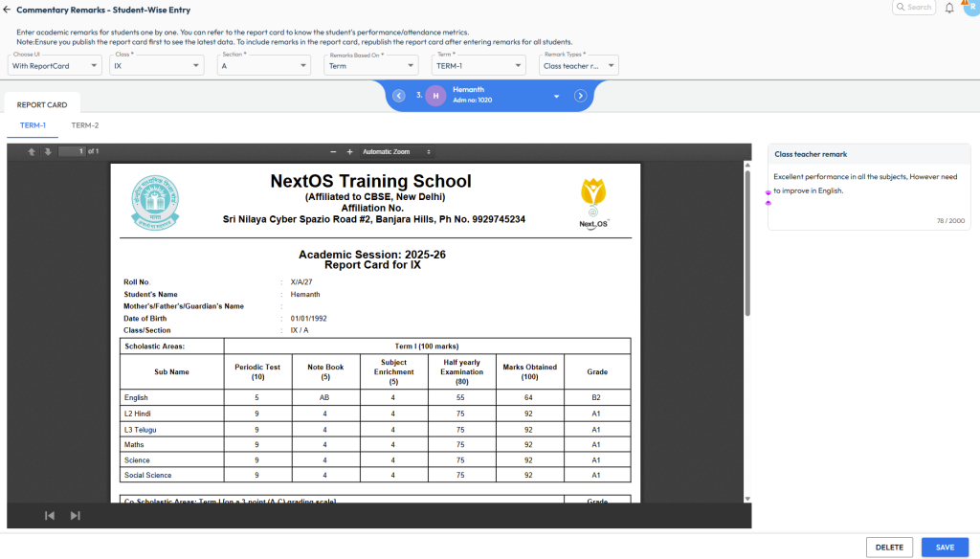Expand the Section dropdown
The height and width of the screenshot is (559, 980).
263,66
